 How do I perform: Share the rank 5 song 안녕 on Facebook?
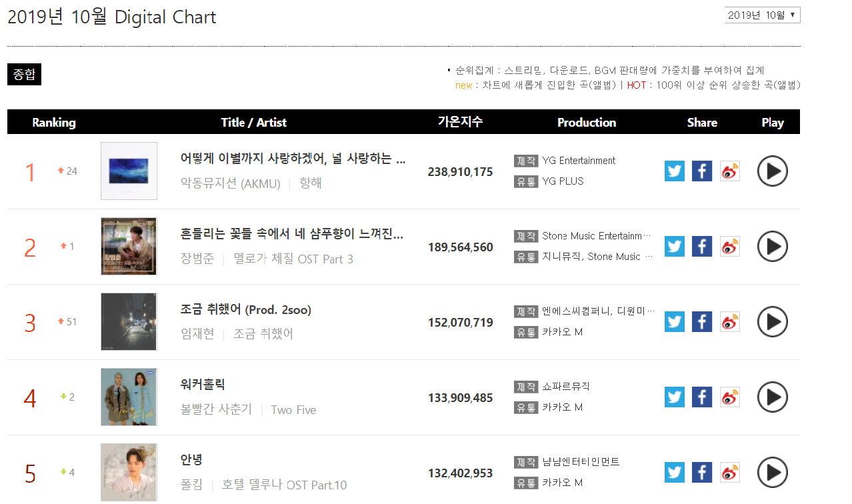(x=702, y=473)
